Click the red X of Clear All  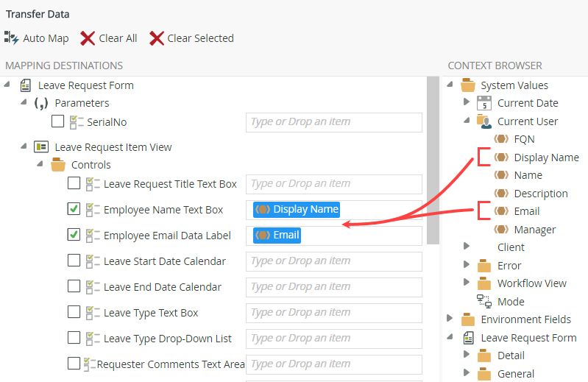pyautogui.click(x=88, y=38)
